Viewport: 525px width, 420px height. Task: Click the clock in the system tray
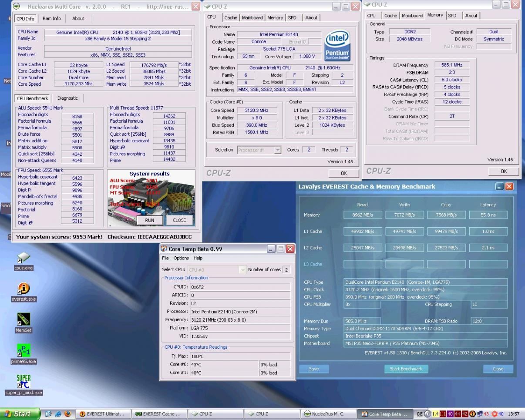(x=514, y=414)
